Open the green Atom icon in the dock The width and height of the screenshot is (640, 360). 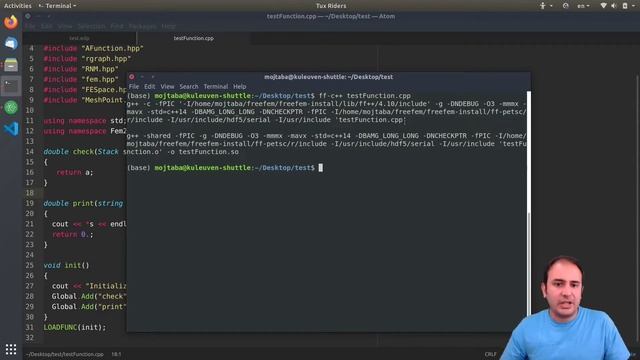pyautogui.click(x=11, y=107)
